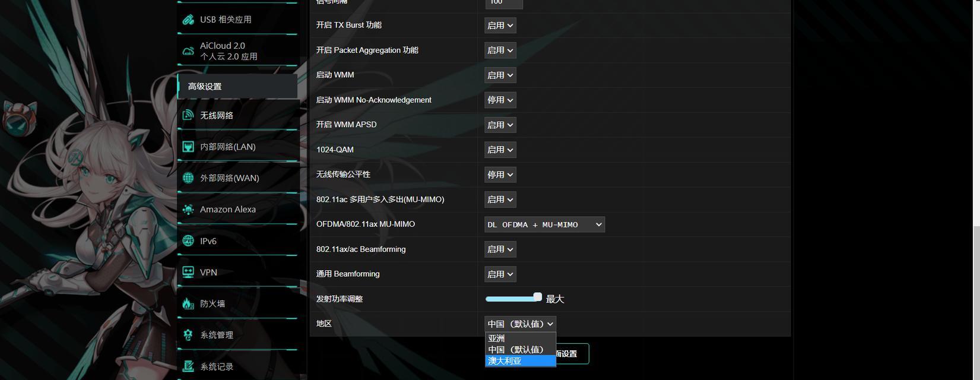Open the 开启 TX Burst 功能 dropdown
Viewport: 980px width, 380px height.
click(x=500, y=26)
